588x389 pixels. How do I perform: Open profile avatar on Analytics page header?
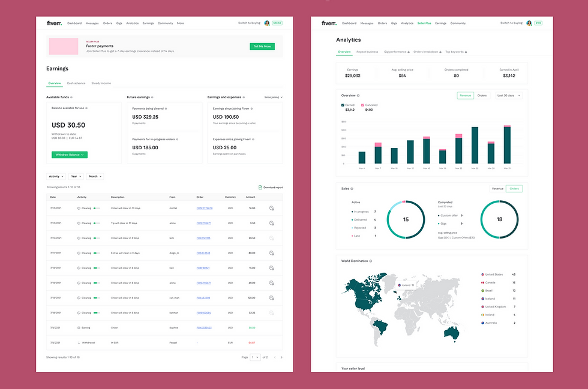click(x=529, y=23)
